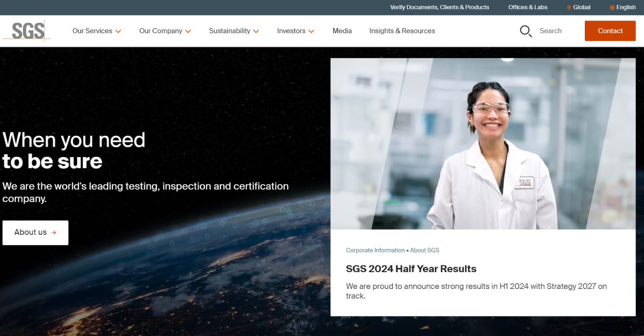Expand the Our Services chevron
This screenshot has height=336, width=644.
(118, 31)
